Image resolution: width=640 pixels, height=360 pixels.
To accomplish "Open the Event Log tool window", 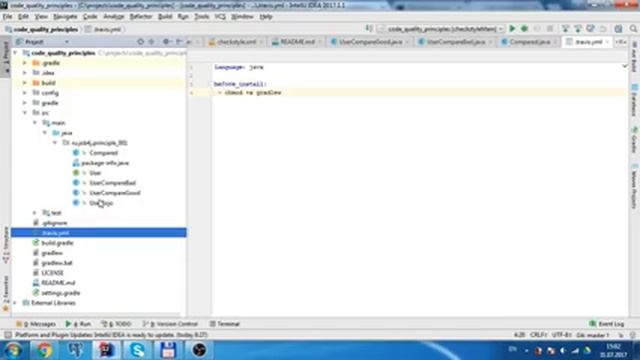I will click(x=607, y=324).
